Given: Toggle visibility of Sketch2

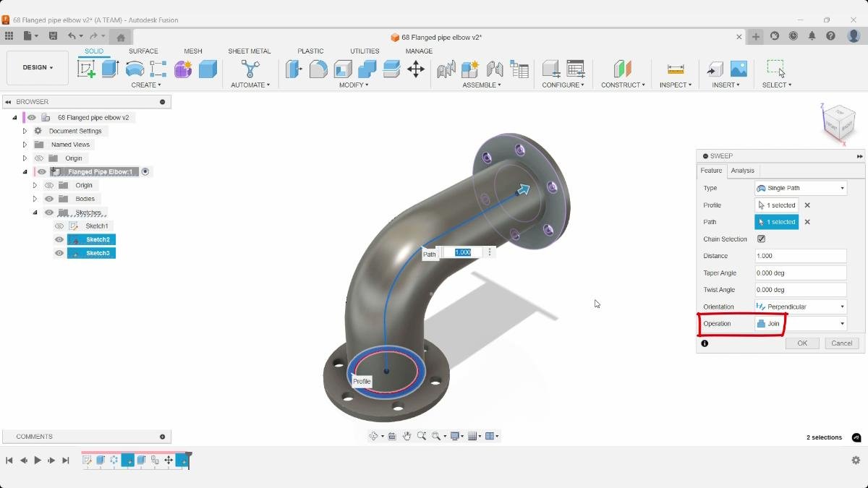Looking at the screenshot, I should pos(59,239).
